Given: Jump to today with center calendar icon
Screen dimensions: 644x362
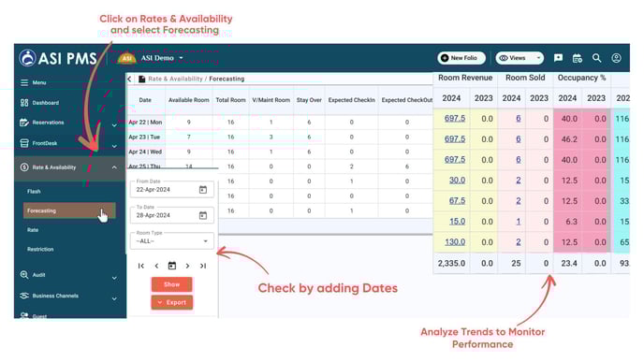Looking at the screenshot, I should coord(172,266).
